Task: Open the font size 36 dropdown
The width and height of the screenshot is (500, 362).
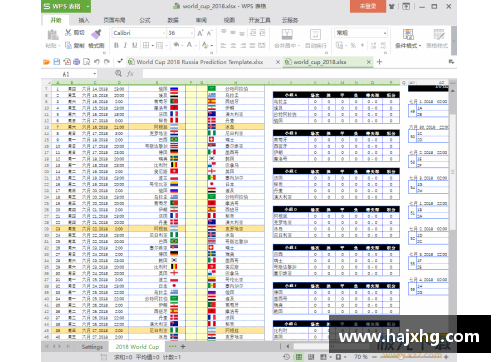Action: [x=192, y=33]
